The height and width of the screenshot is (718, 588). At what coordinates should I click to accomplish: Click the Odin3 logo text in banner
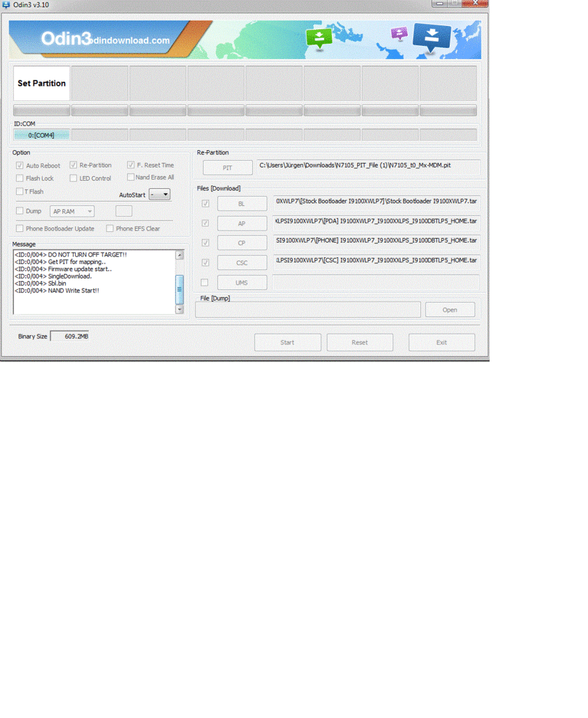coord(66,39)
